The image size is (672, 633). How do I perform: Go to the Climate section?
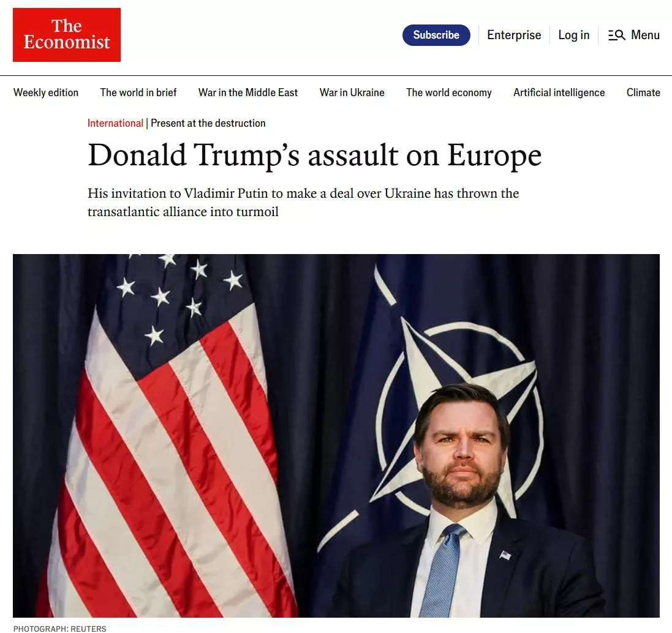pyautogui.click(x=643, y=92)
